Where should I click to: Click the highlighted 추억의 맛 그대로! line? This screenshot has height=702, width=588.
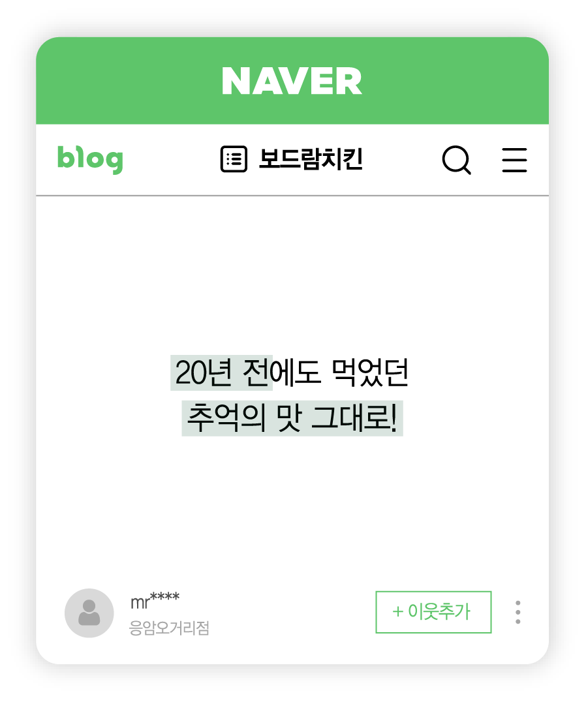tap(292, 418)
